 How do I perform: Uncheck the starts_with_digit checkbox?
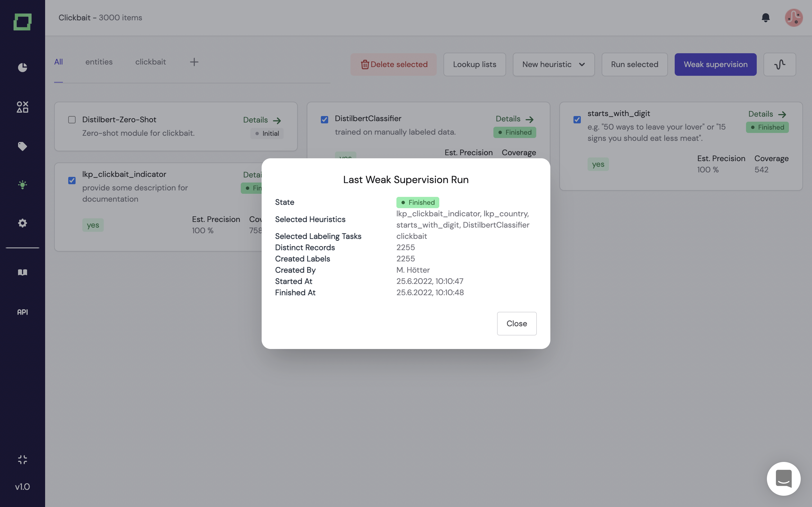tap(577, 120)
